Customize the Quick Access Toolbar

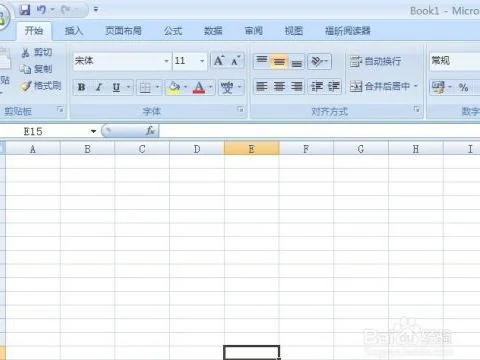point(96,10)
